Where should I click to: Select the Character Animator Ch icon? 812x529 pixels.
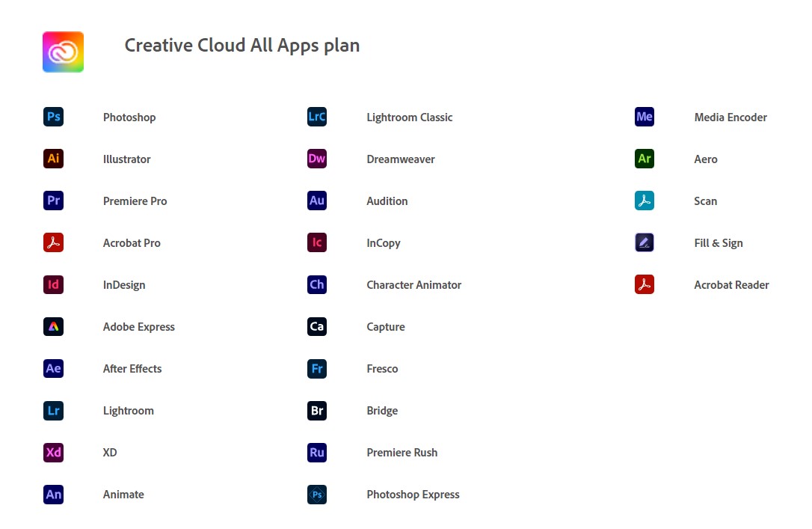click(x=317, y=284)
